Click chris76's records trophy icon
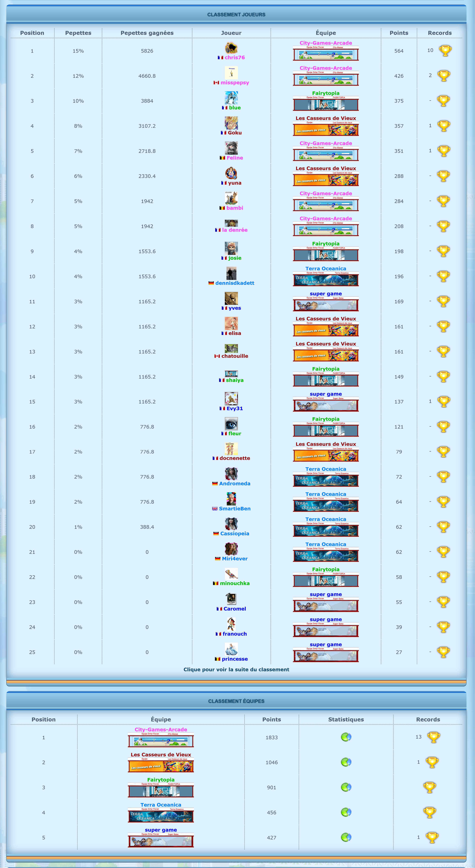Screen dimensions: 475x868 445,51
